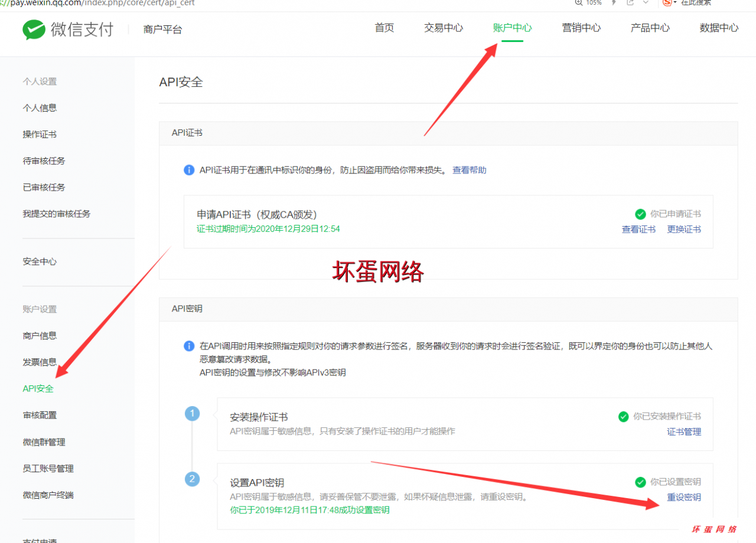Click the info icon beside API证书 description

[189, 170]
